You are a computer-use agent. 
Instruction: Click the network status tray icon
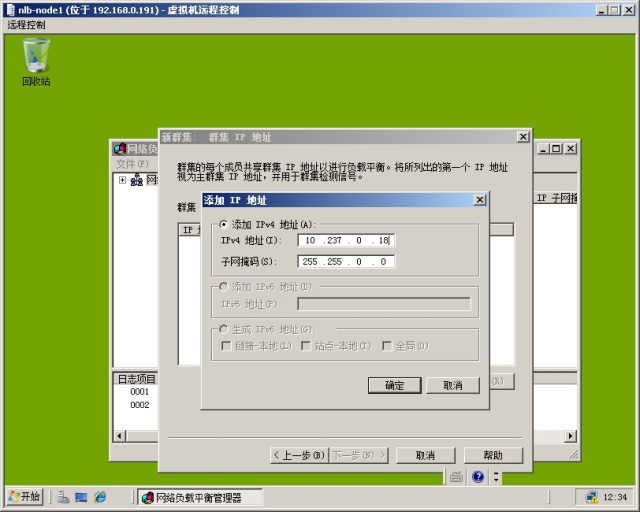(591, 497)
